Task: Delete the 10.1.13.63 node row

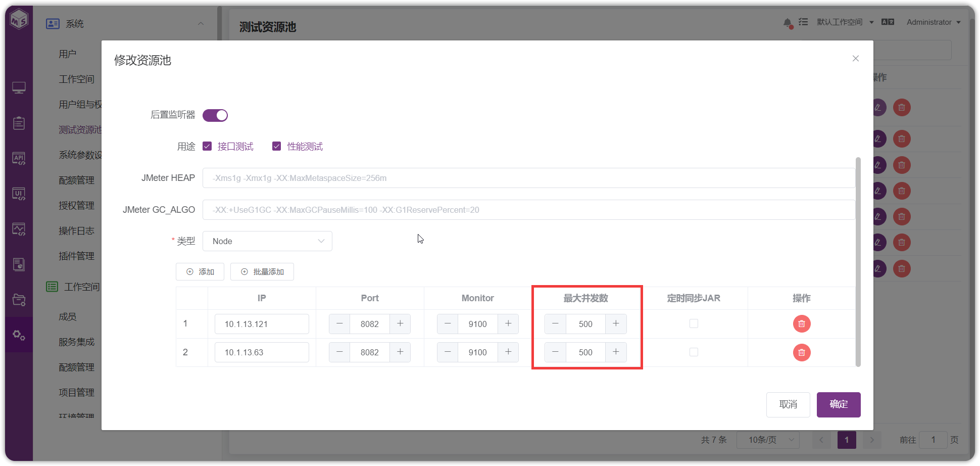Action: pos(802,352)
